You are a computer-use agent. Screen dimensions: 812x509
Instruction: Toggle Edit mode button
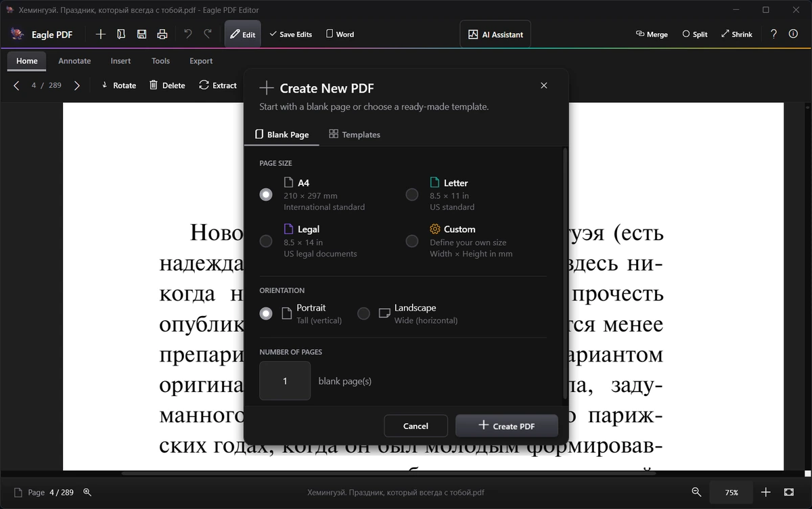242,34
